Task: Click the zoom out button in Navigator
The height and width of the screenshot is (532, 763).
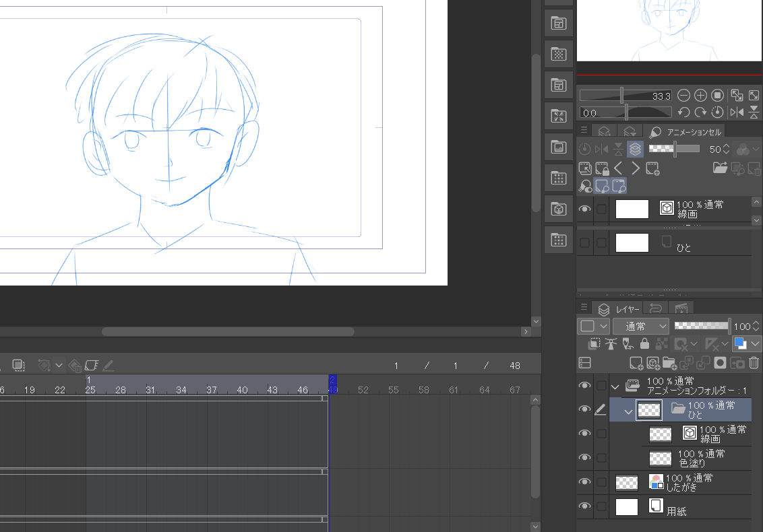Action: tap(683, 96)
